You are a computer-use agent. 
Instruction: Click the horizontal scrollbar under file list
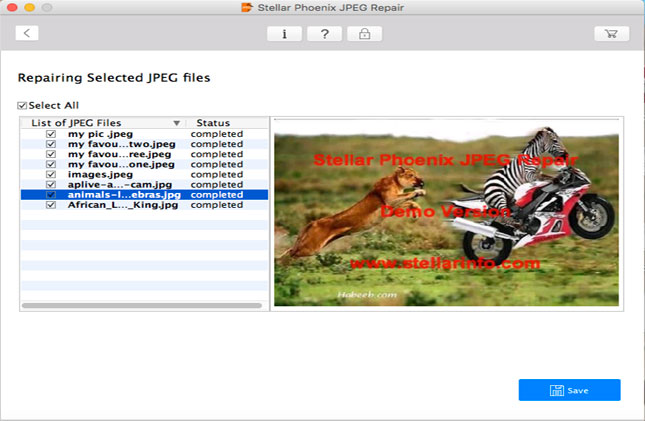pyautogui.click(x=142, y=306)
